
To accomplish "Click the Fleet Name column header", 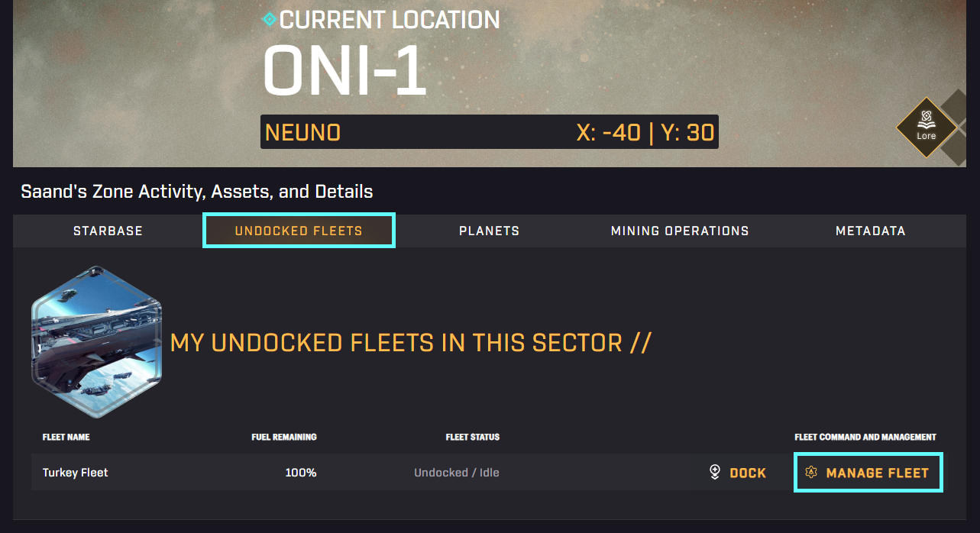I will [x=66, y=438].
